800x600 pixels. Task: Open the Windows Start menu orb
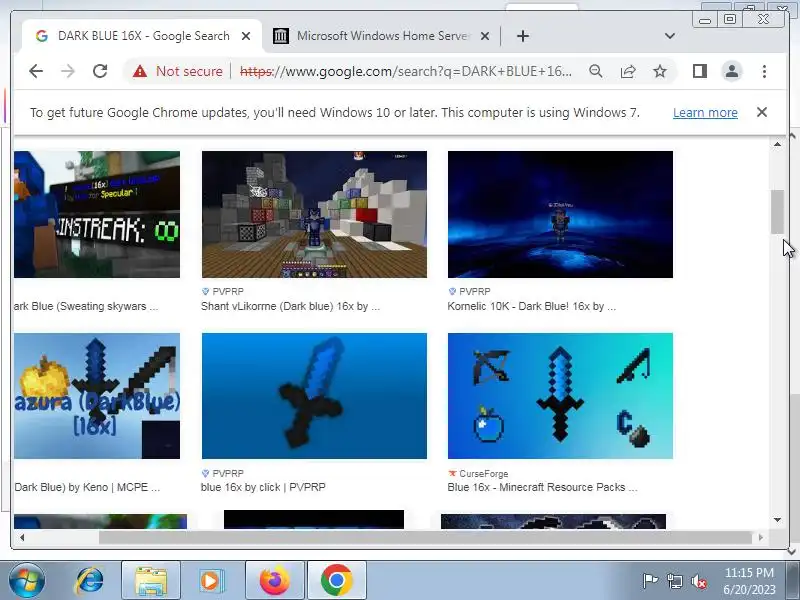click(x=27, y=580)
